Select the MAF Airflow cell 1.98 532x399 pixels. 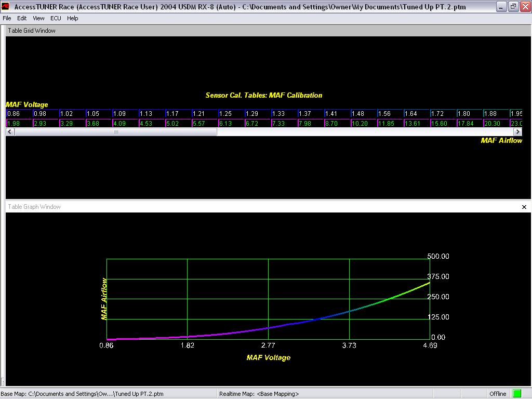[19, 123]
